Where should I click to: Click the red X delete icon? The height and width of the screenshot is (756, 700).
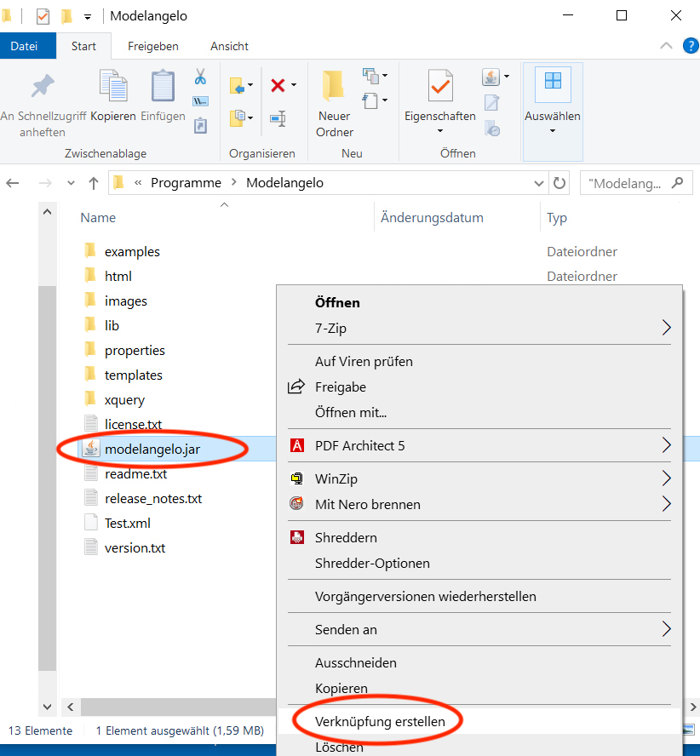[x=278, y=85]
